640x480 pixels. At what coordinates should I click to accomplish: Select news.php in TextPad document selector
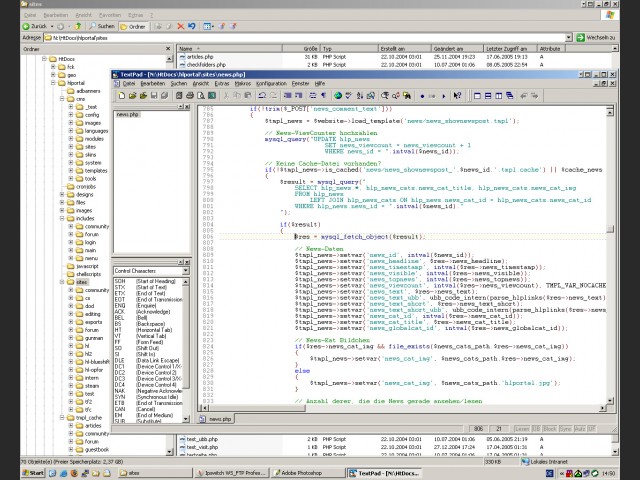coord(127,115)
